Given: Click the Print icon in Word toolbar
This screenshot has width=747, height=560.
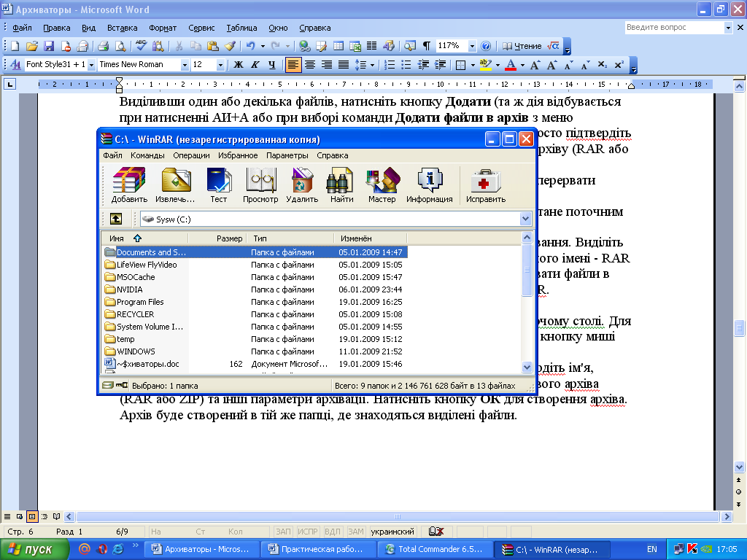Looking at the screenshot, I should coord(104,46).
